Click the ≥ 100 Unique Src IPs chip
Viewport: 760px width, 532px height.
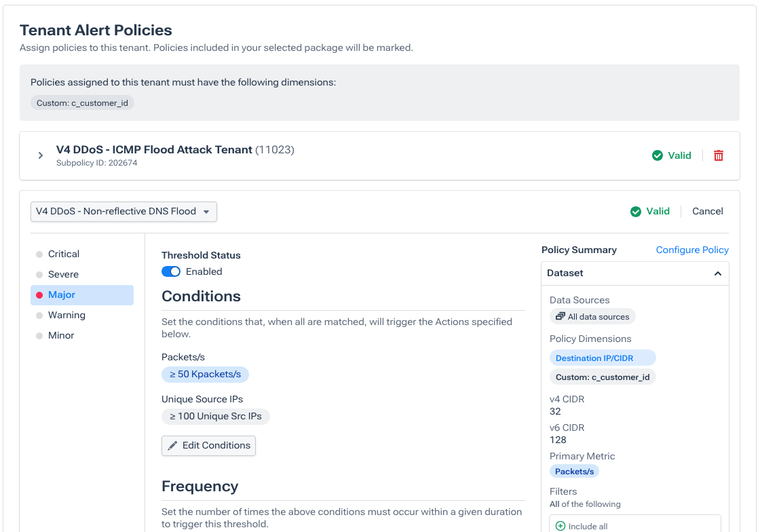(x=216, y=417)
